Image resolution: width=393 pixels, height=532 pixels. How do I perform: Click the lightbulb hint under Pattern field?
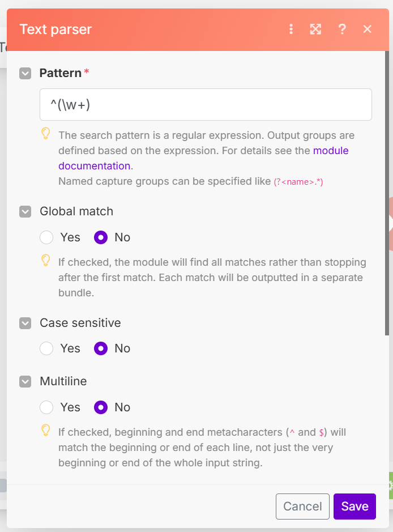click(46, 134)
